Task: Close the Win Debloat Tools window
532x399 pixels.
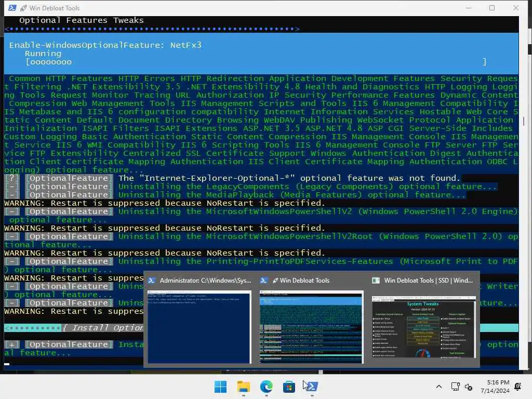Action: tap(516, 8)
